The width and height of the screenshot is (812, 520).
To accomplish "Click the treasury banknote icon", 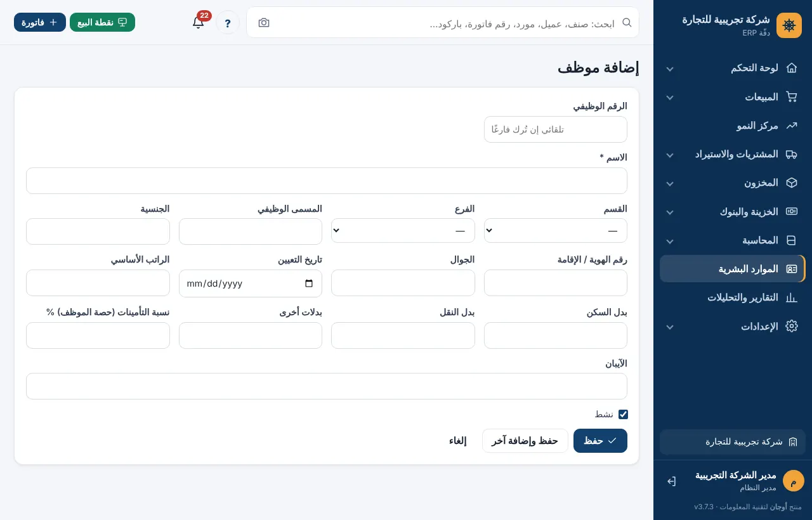I will [792, 211].
